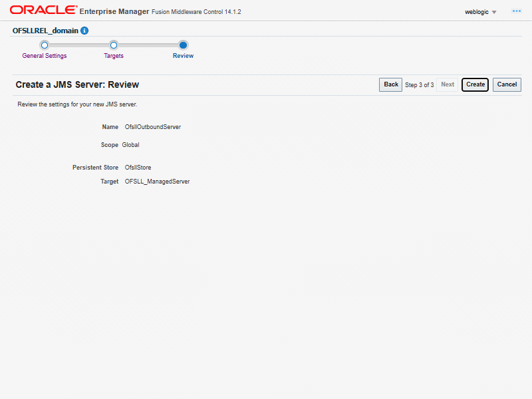Click the Persistent Store label
This screenshot has height=399, width=532.
pyautogui.click(x=95, y=168)
